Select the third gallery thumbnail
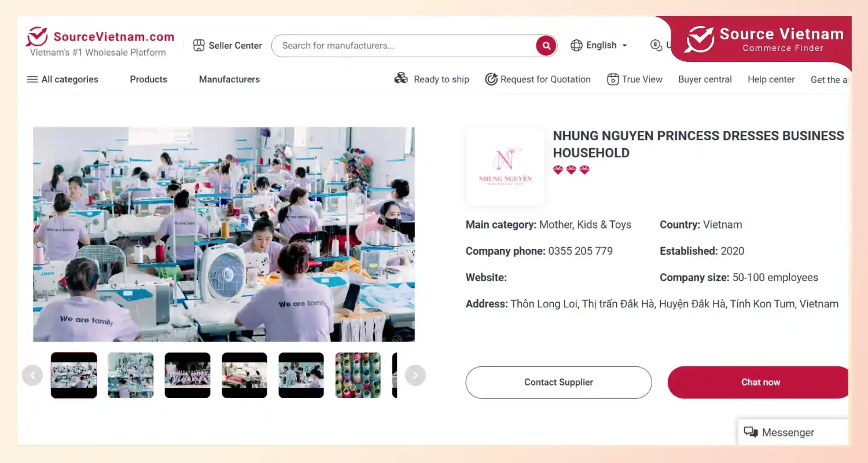The width and height of the screenshot is (868, 463). (x=187, y=376)
